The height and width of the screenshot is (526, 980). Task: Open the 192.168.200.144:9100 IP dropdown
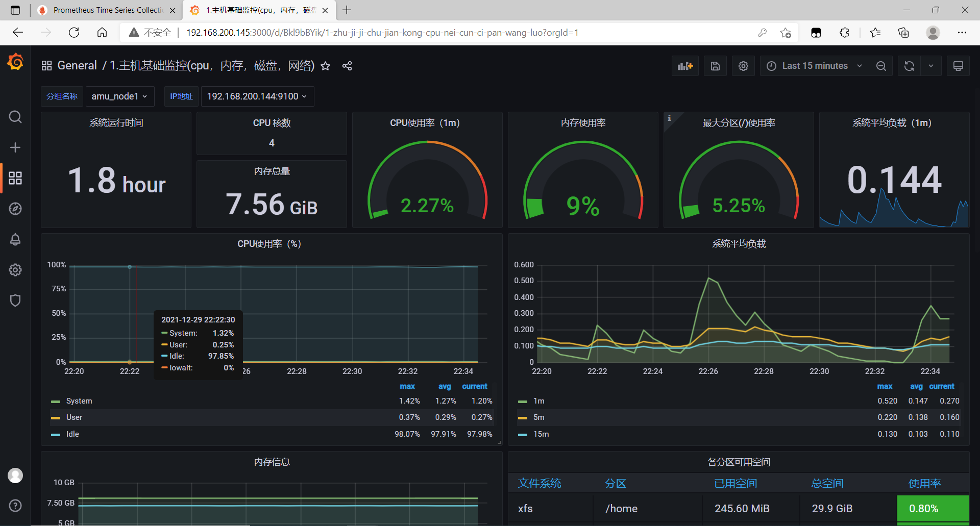click(x=257, y=96)
